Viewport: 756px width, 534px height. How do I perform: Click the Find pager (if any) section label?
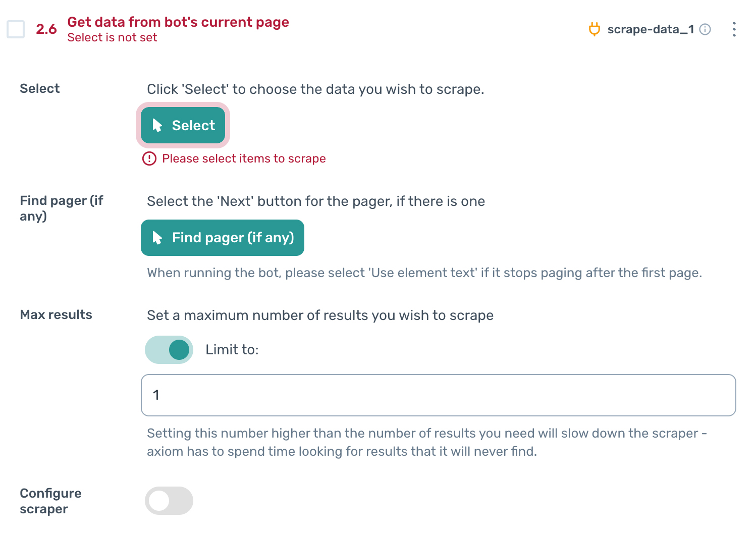61,208
